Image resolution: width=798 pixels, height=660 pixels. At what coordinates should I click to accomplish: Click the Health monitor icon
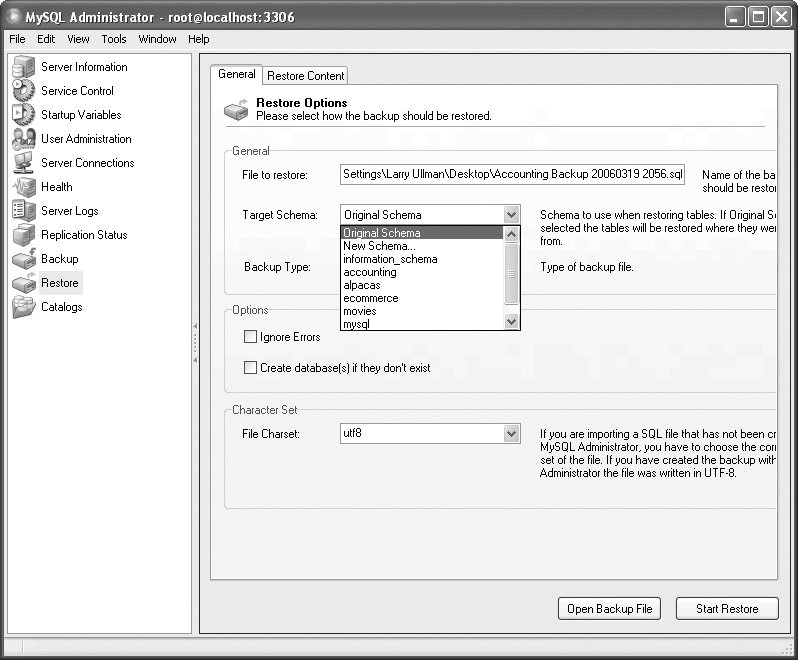pos(23,187)
